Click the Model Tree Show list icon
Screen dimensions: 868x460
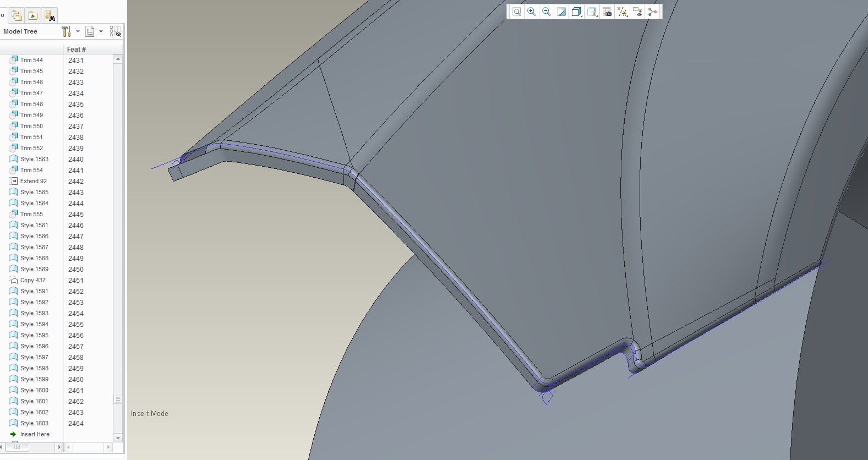[x=90, y=31]
